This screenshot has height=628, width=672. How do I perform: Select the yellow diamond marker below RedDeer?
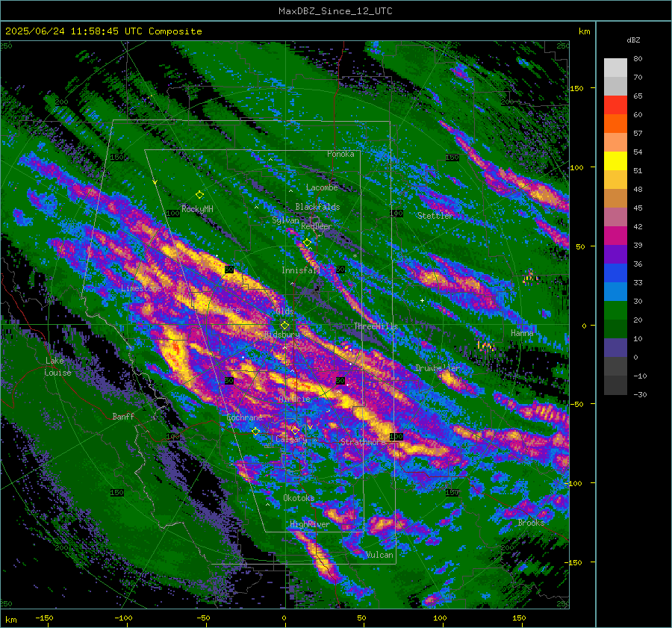click(x=307, y=243)
